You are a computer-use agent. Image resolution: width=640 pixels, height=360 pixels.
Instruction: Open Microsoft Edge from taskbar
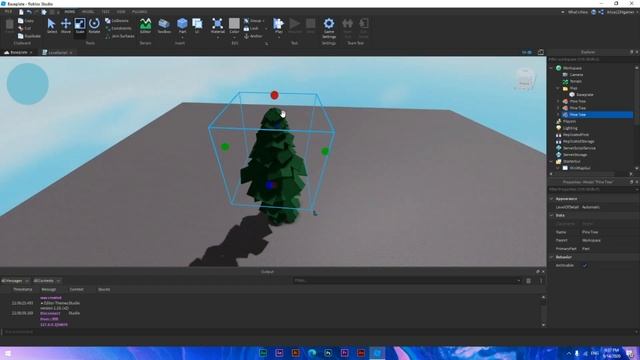312,353
